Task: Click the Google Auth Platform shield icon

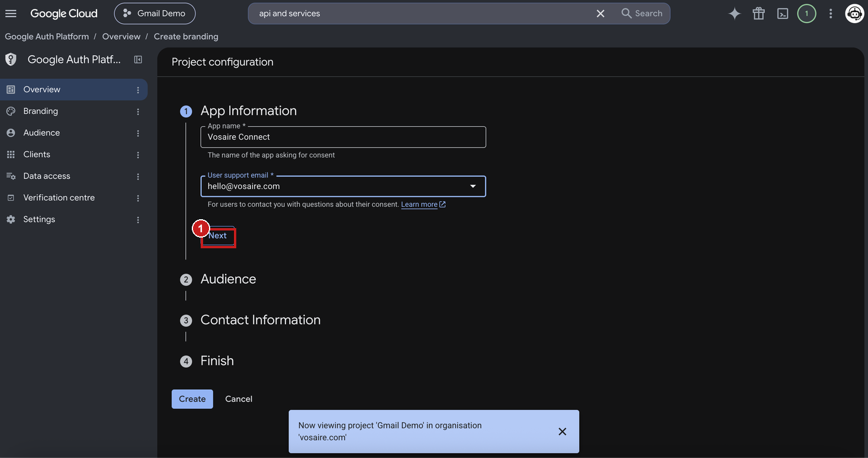Action: pyautogui.click(x=11, y=59)
